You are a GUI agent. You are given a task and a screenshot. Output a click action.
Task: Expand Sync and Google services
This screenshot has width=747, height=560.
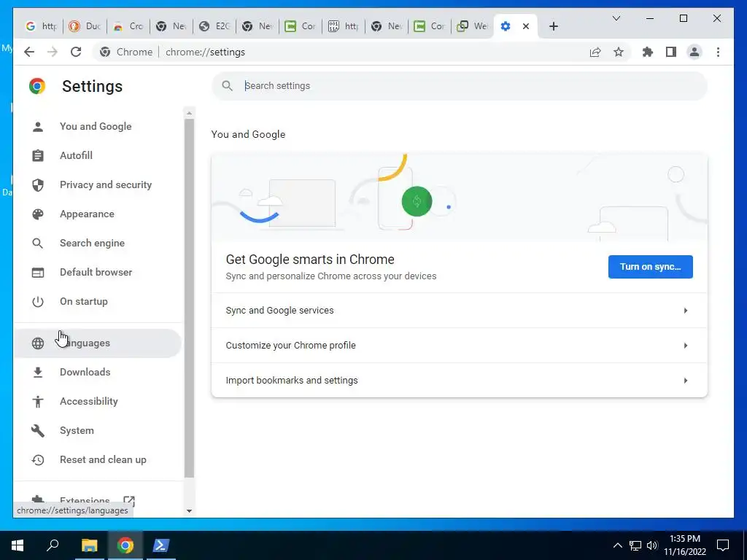(x=460, y=311)
